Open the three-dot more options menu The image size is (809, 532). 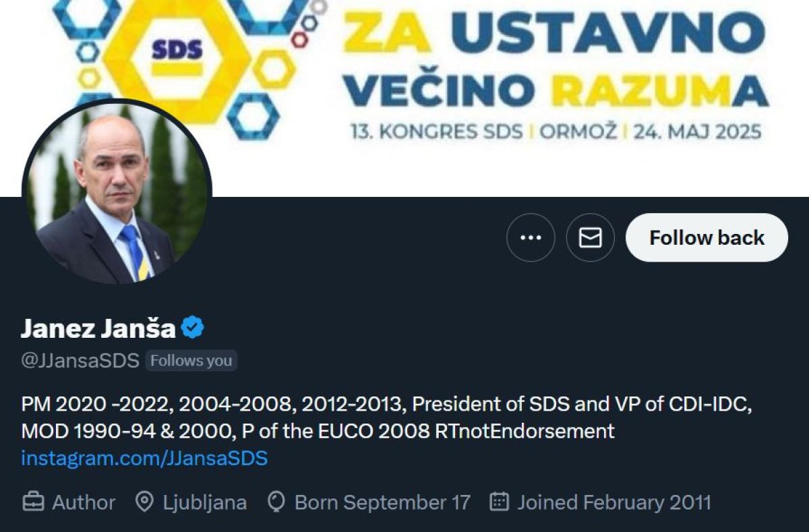(x=531, y=238)
